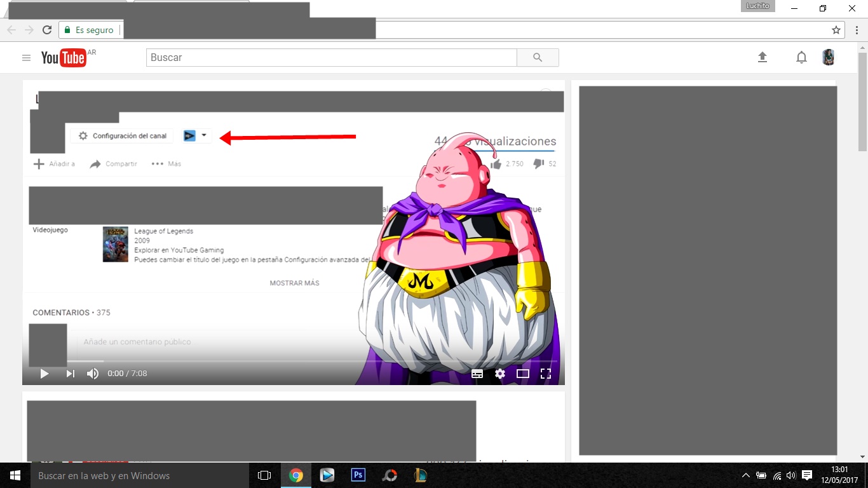Dislike the video with thumbs down

[539, 163]
